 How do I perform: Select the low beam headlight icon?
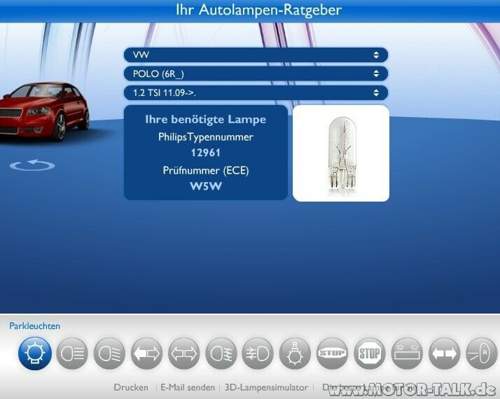109,353
